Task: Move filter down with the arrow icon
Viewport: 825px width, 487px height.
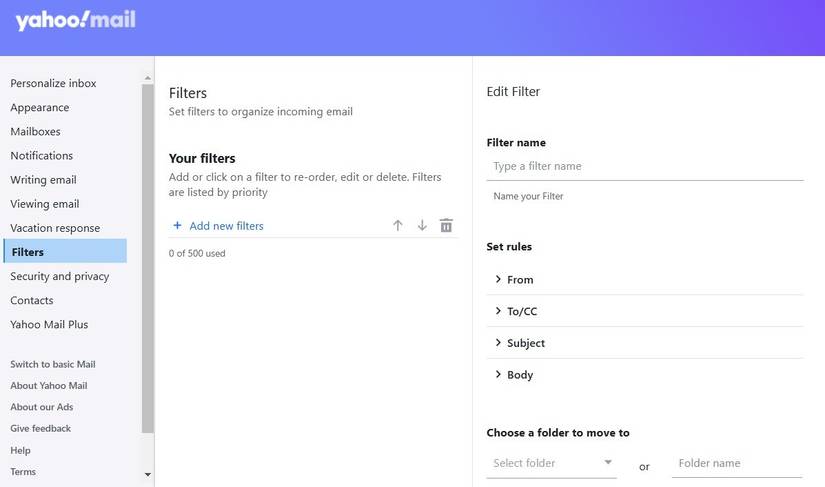Action: pos(422,226)
